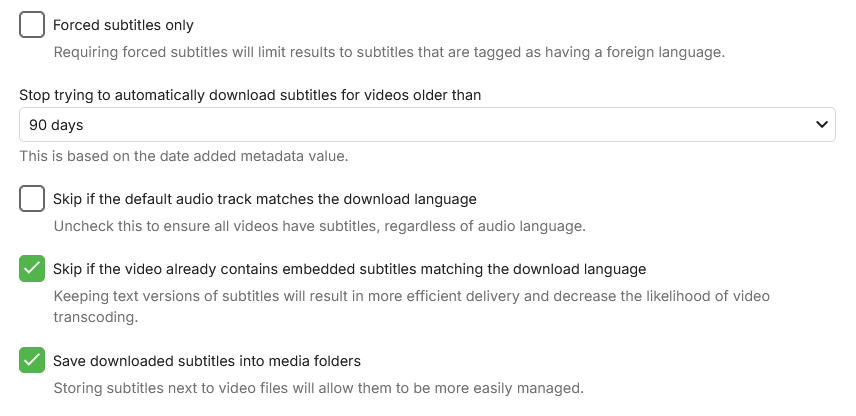This screenshot has width=856, height=416.
Task: Open the 90 days subtitle age dropdown
Action: (x=427, y=125)
